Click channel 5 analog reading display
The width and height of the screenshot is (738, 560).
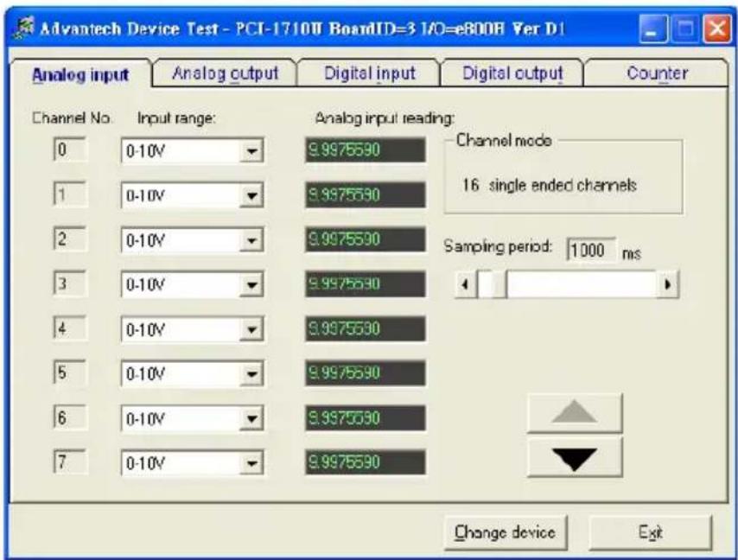click(366, 373)
